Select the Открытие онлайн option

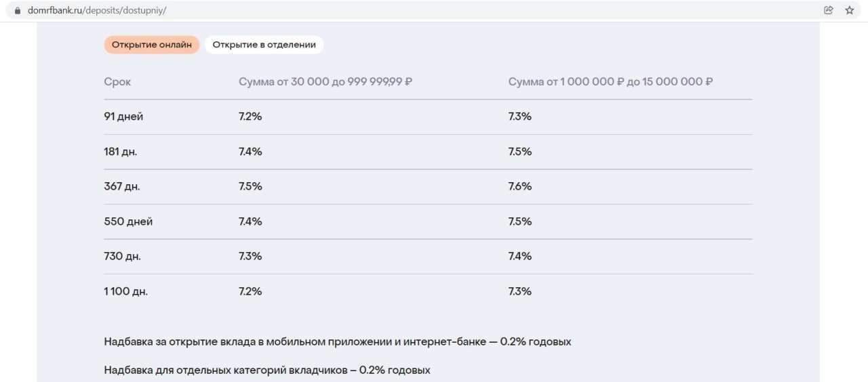152,45
